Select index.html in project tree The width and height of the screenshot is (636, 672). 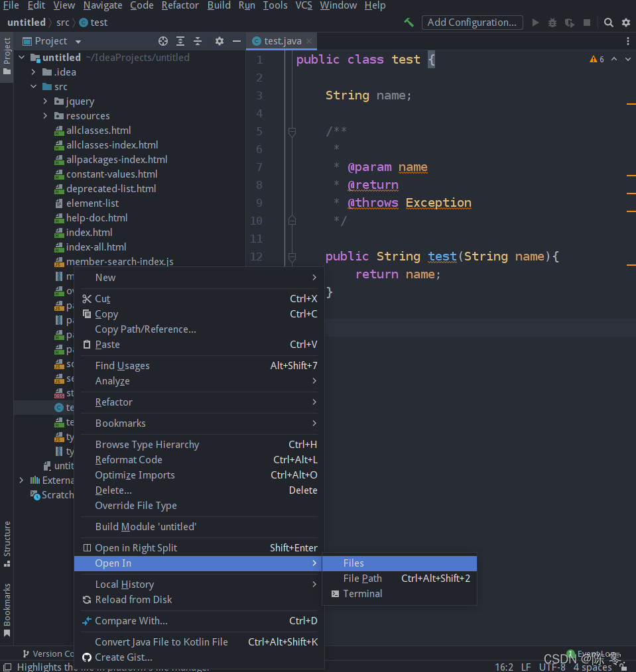pos(89,233)
